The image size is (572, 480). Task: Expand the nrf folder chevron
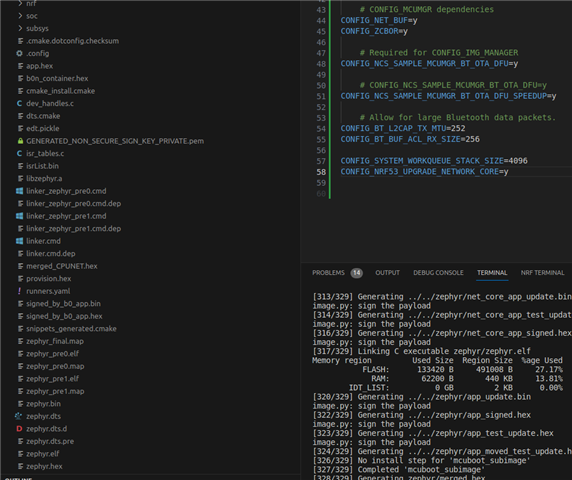pyautogui.click(x=20, y=4)
